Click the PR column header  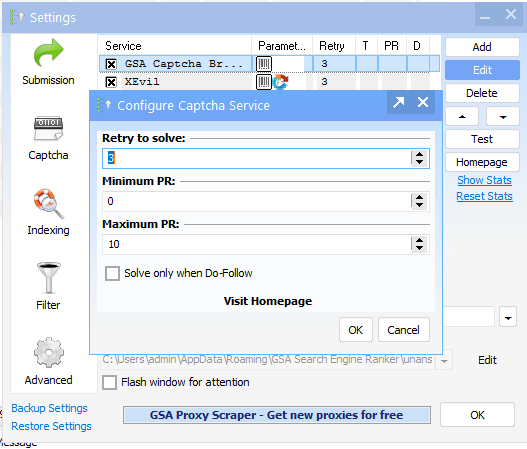392,46
